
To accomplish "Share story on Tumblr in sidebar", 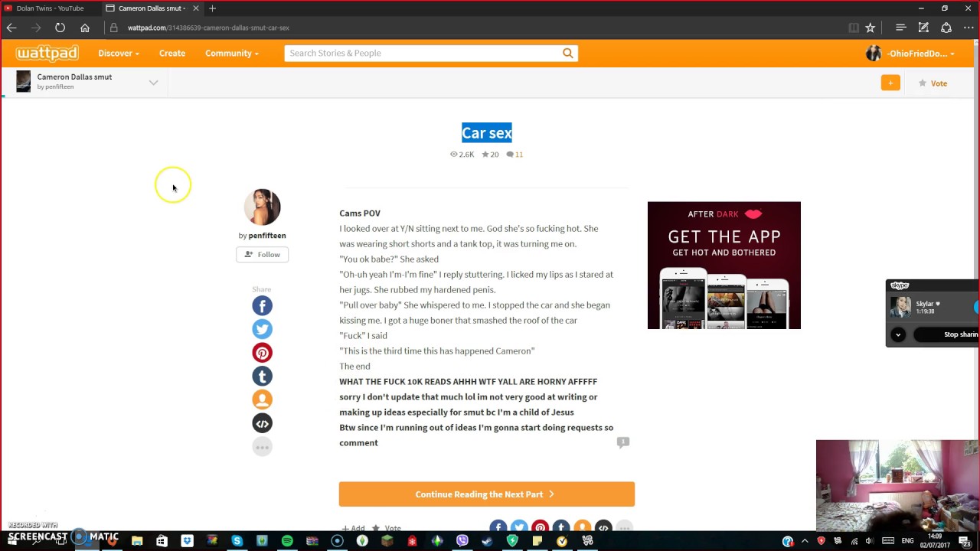I will tap(262, 376).
